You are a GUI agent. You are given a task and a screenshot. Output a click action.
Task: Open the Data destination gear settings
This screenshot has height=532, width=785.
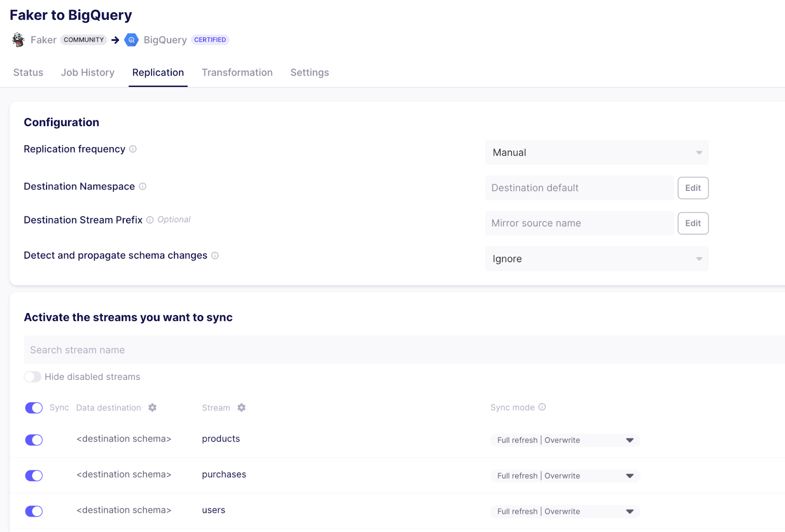(x=152, y=407)
